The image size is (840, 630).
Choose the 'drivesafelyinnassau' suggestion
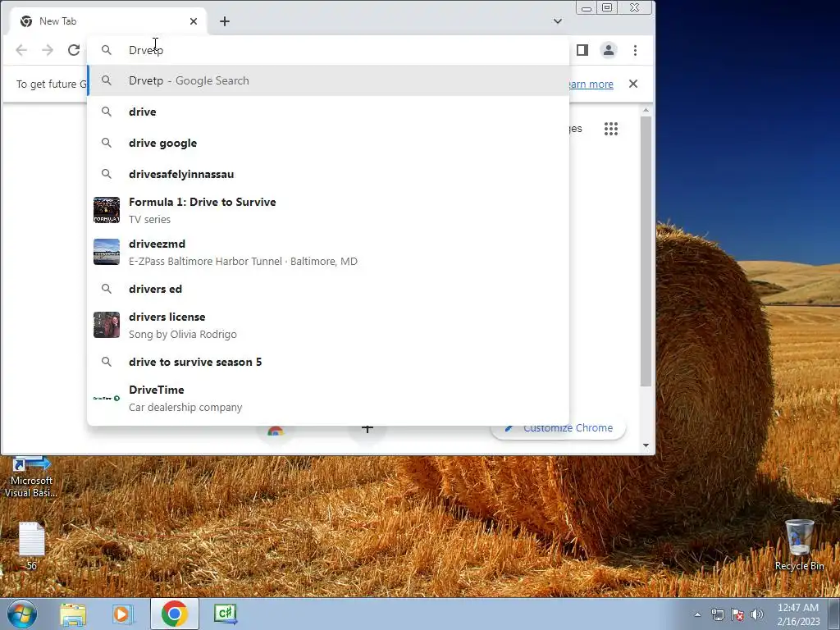click(x=328, y=174)
